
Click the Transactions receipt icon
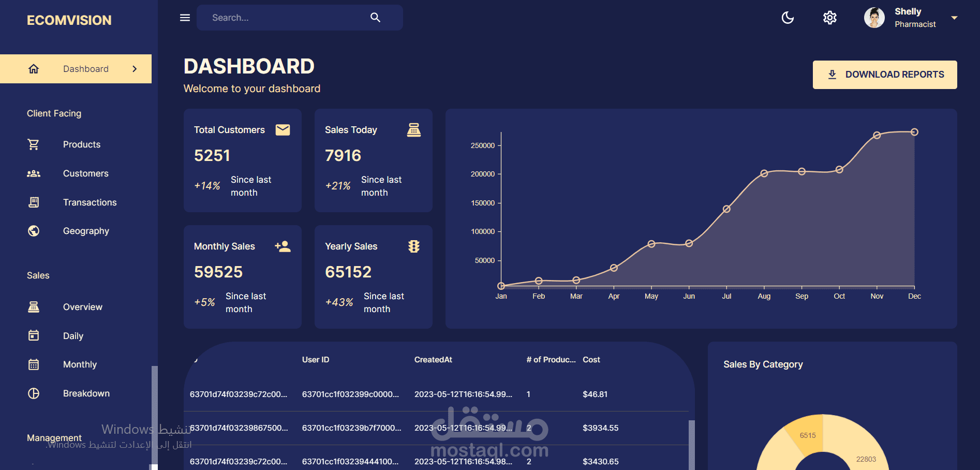coord(34,202)
